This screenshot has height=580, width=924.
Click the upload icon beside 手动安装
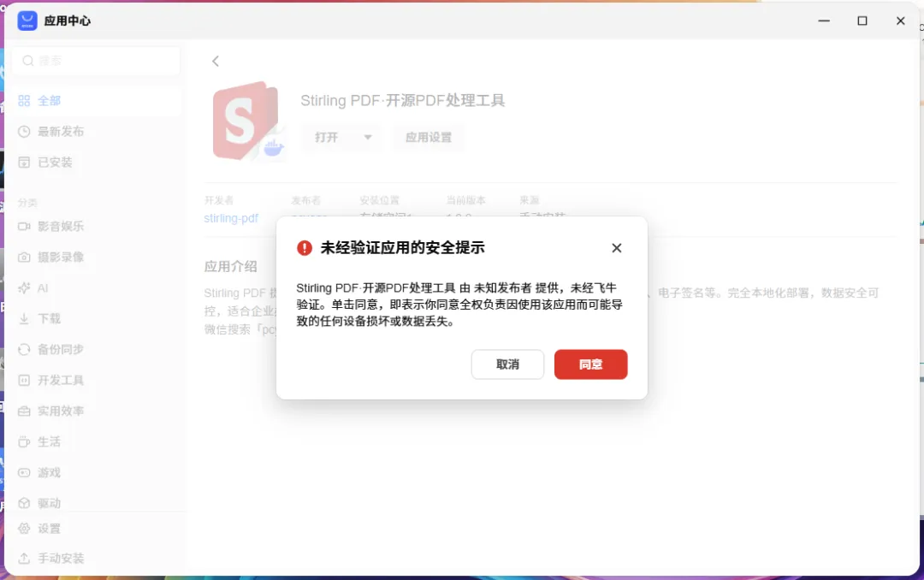(x=24, y=559)
